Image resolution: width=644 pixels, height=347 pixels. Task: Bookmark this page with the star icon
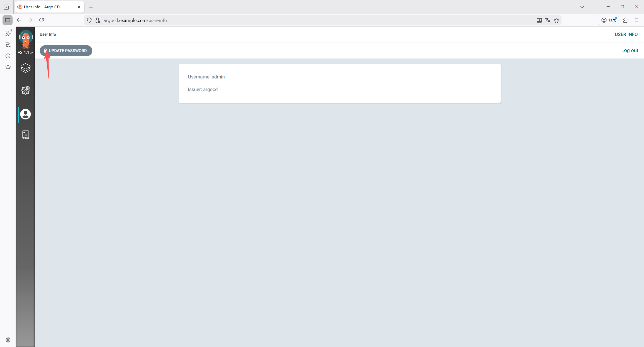tap(556, 20)
